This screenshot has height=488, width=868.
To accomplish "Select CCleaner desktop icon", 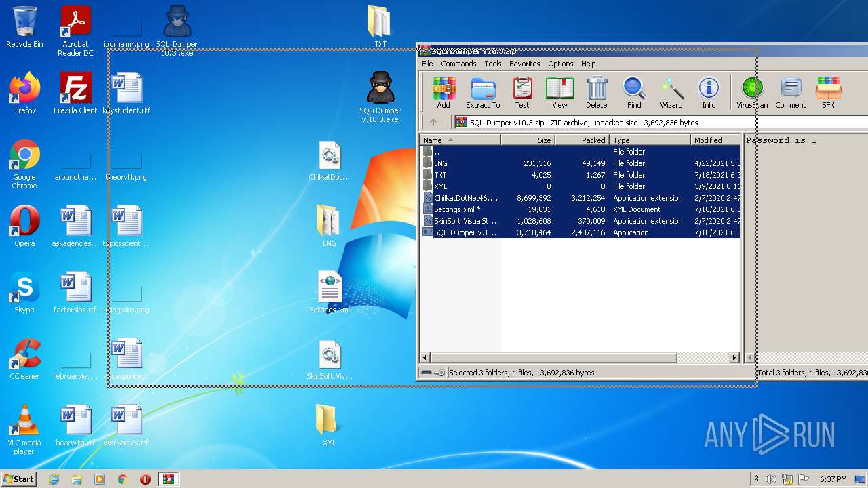I will point(24,359).
